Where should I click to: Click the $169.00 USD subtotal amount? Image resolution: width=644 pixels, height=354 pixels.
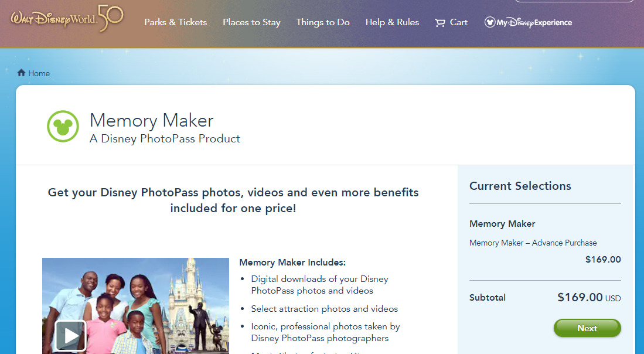coord(589,297)
